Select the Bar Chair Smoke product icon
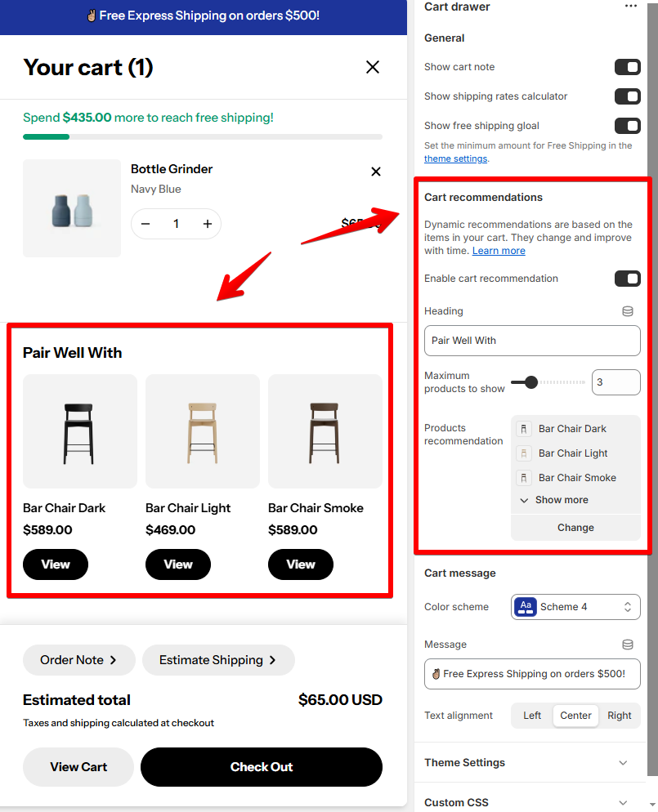This screenshot has width=658, height=812. coord(524,477)
